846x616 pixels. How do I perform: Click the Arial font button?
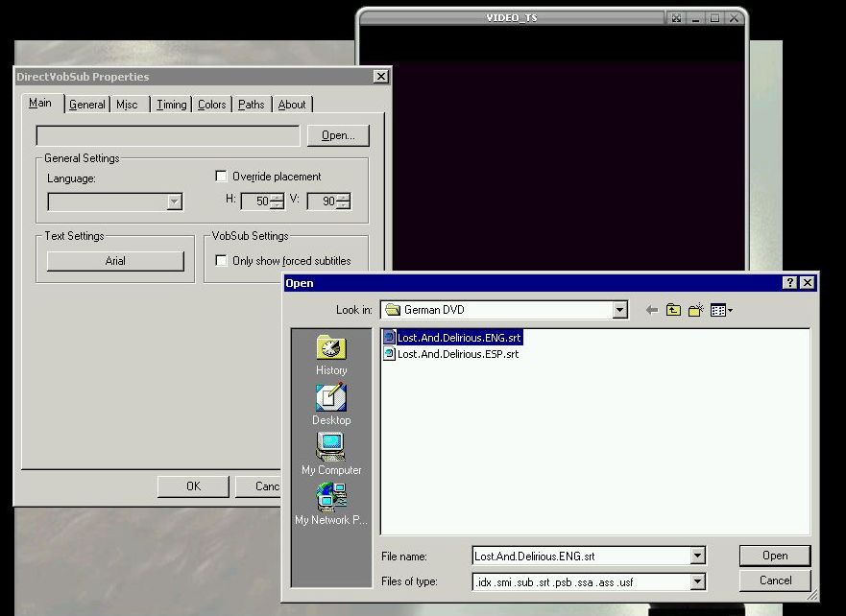tap(115, 261)
